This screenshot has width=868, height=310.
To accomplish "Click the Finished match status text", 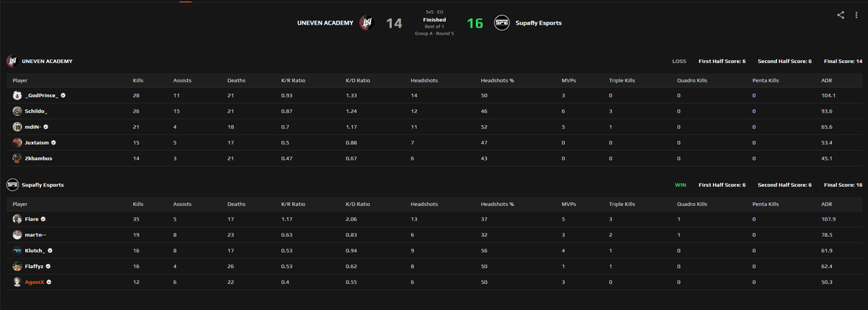I will pos(435,20).
